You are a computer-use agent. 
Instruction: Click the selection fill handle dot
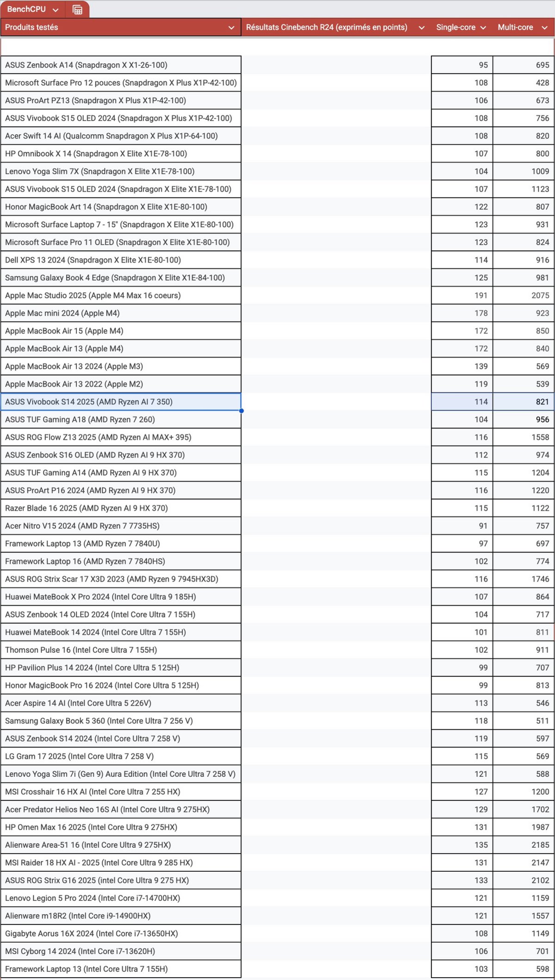(x=241, y=411)
